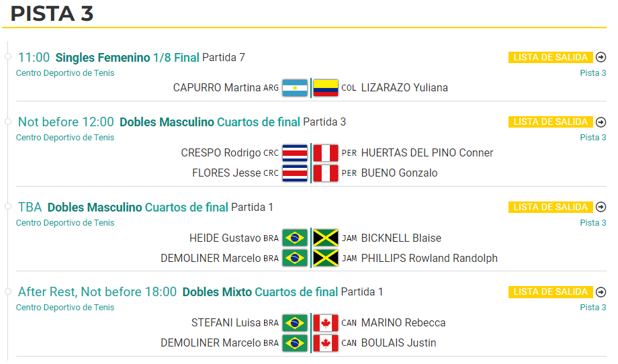The image size is (618, 364).
Task: Click arrow icon for Dobles Masculino Partida 3
Action: click(x=601, y=122)
